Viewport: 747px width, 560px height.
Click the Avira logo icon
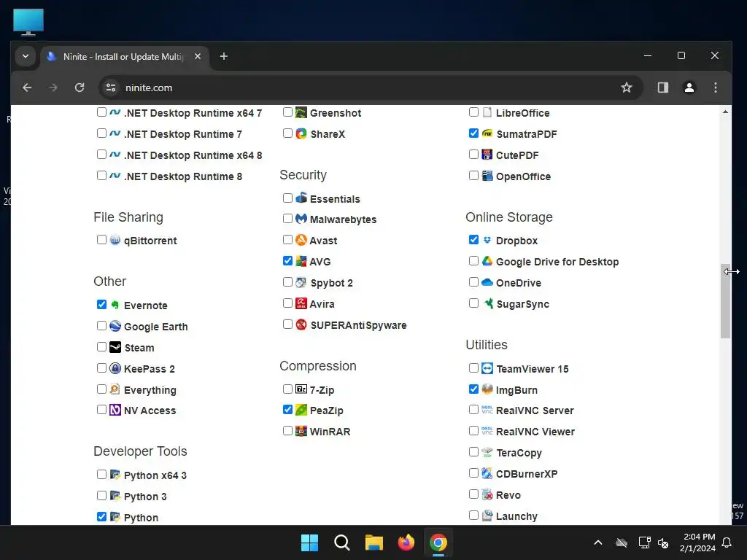(x=301, y=303)
